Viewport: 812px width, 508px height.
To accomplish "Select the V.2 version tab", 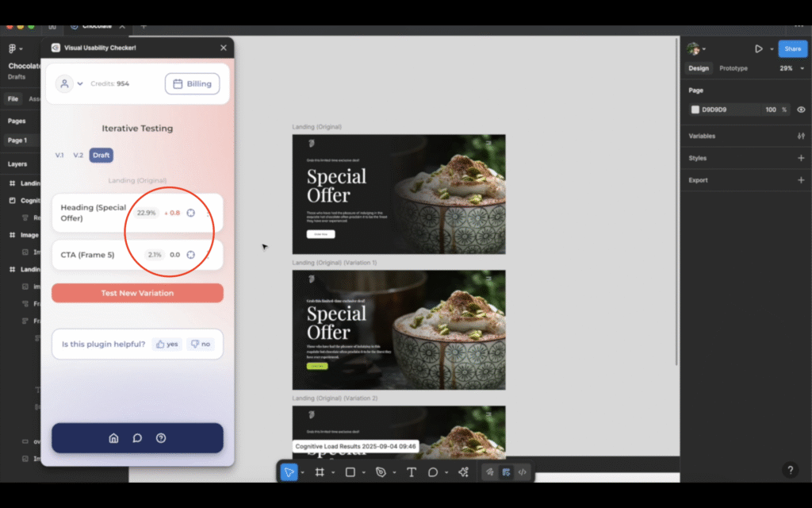I will pyautogui.click(x=78, y=155).
